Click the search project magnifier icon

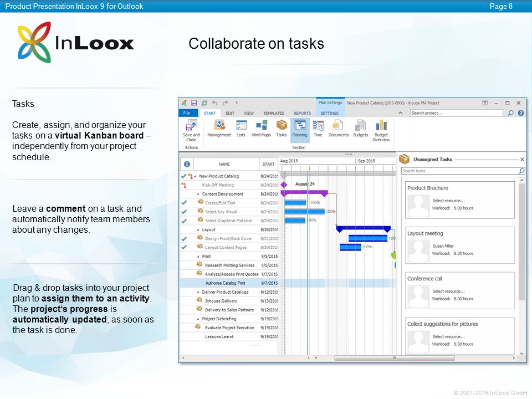pyautogui.click(x=510, y=113)
